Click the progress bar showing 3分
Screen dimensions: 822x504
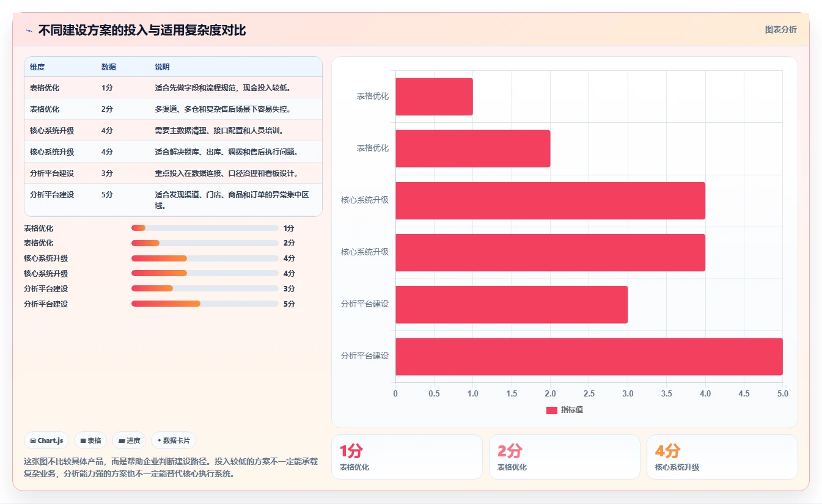(x=205, y=288)
